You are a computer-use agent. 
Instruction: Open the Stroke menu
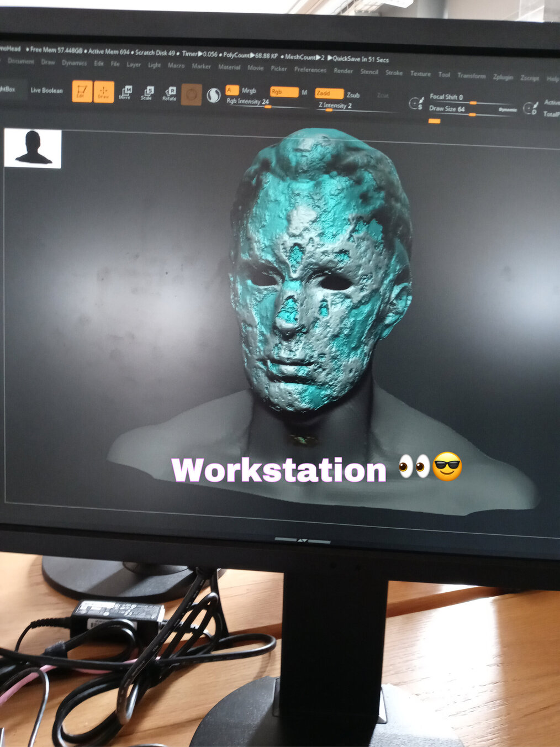pos(394,72)
